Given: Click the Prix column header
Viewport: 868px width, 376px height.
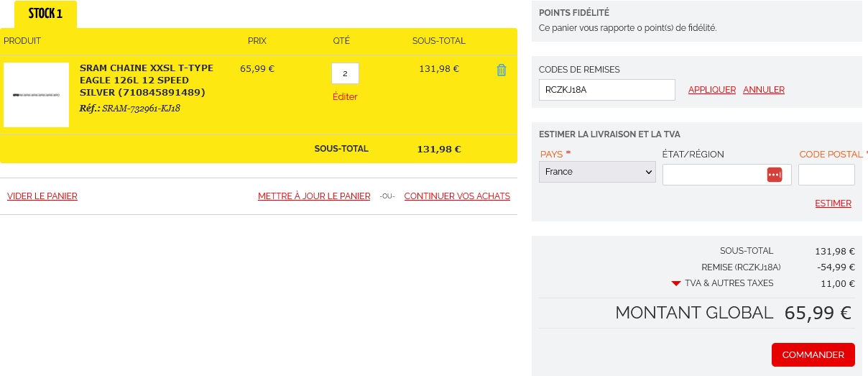Looking at the screenshot, I should click(x=257, y=41).
